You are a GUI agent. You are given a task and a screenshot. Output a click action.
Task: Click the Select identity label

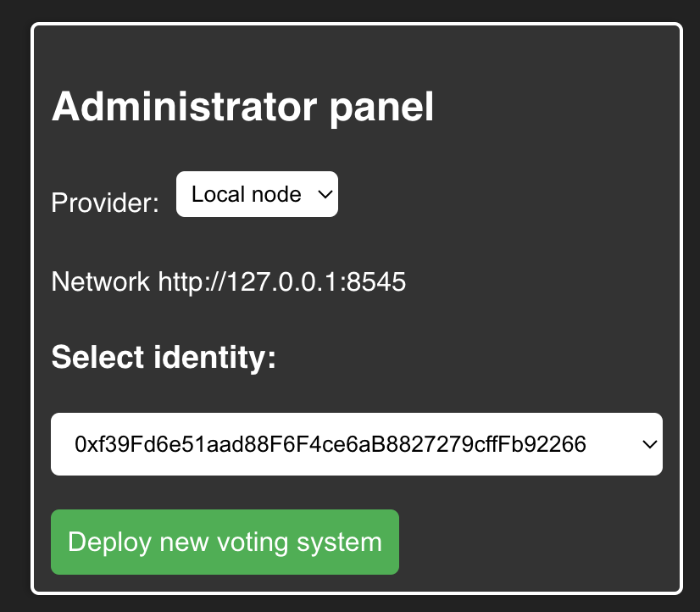(164, 357)
